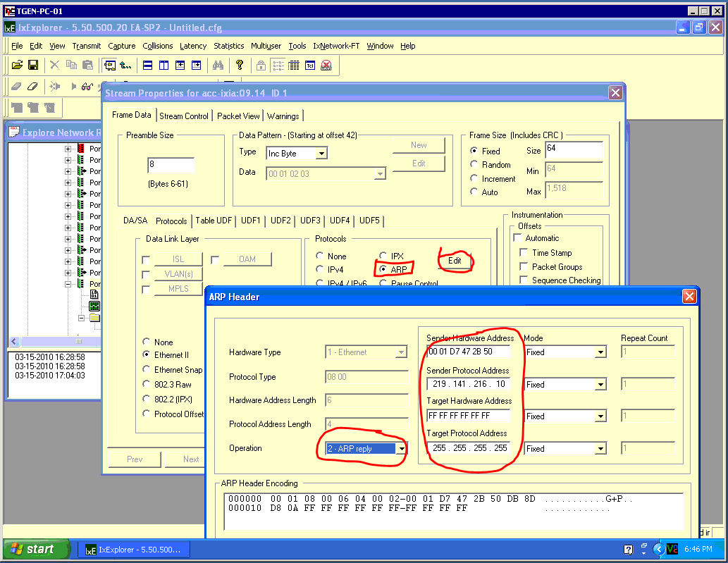Open the Transmit menu

[87, 46]
